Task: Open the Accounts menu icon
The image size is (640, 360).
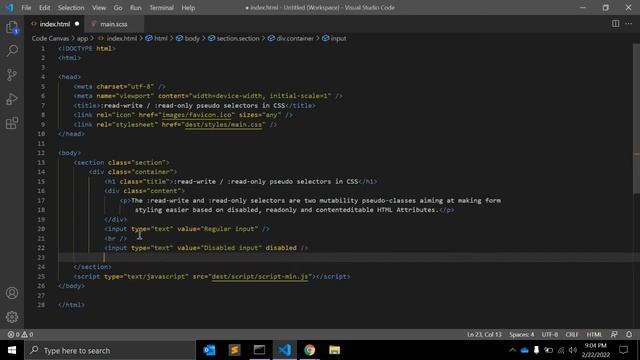Action: (x=12, y=293)
